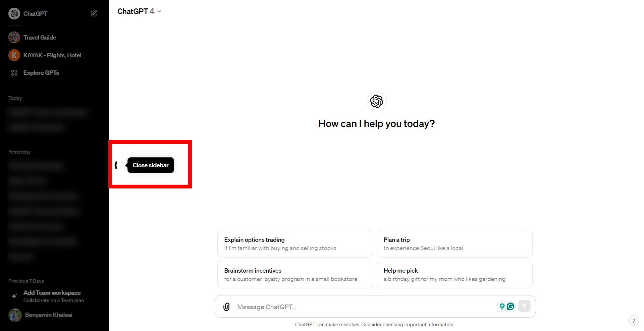644x331 pixels.
Task: Click the Today section label
Action: [15, 98]
